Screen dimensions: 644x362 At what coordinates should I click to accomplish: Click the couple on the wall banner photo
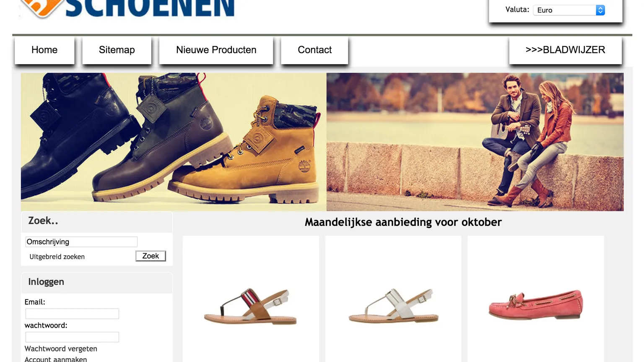pyautogui.click(x=475, y=142)
